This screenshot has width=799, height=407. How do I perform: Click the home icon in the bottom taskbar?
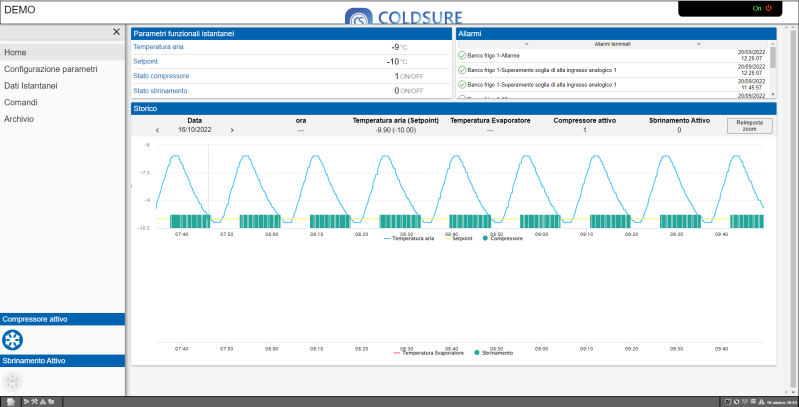tap(11, 401)
